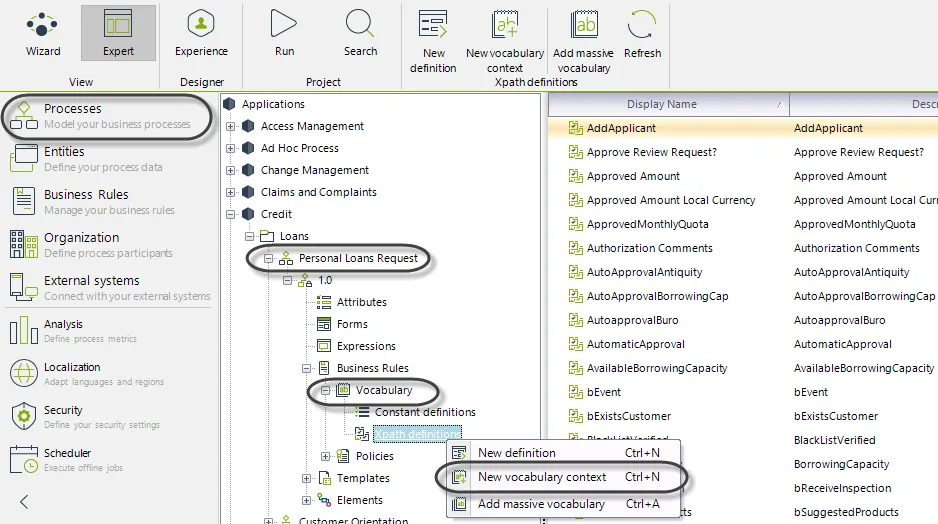The height and width of the screenshot is (524, 938).
Task: Open project Search
Action: coord(360,33)
